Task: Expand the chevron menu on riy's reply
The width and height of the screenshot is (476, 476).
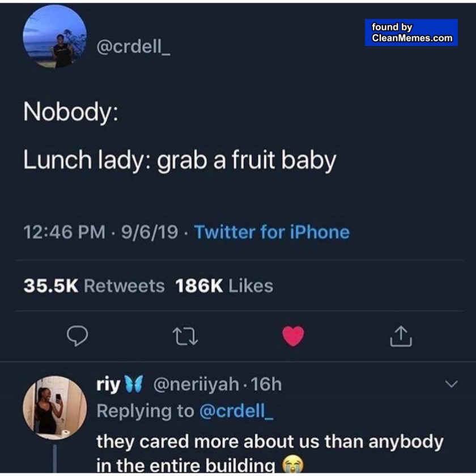Action: click(x=451, y=385)
